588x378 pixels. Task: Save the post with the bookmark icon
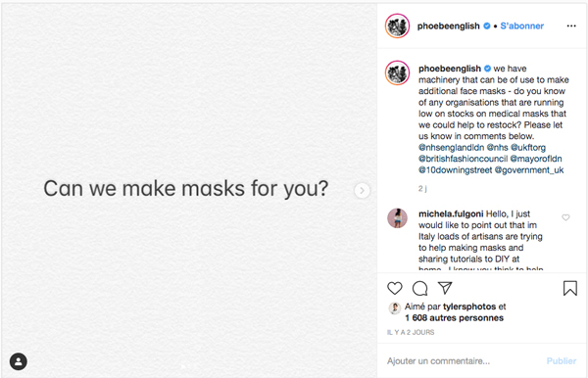pos(570,289)
